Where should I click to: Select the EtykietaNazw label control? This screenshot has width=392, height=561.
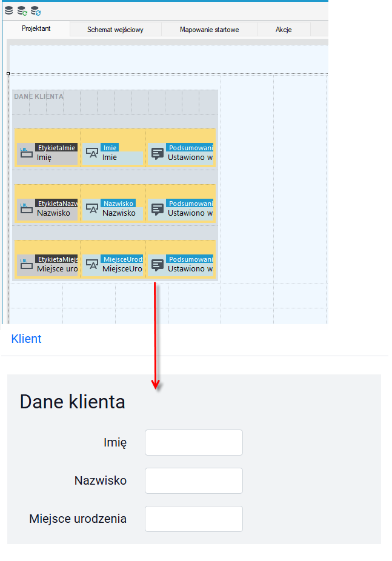click(x=47, y=208)
